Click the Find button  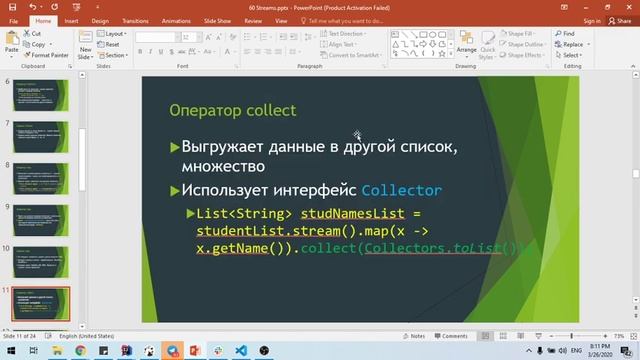(x=565, y=33)
